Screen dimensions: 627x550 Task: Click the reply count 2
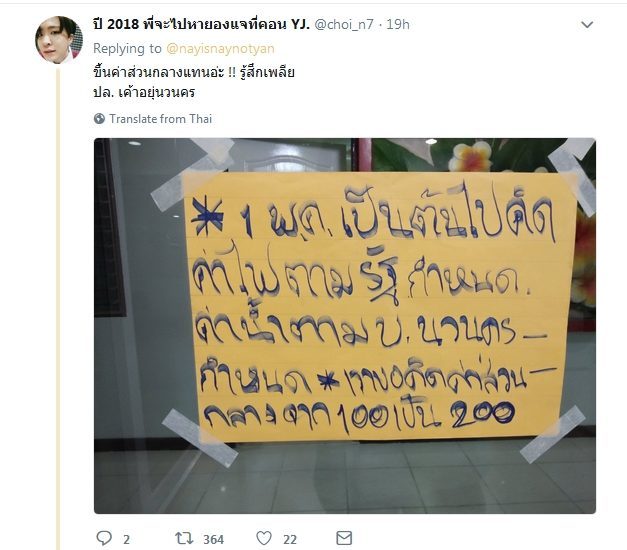(x=126, y=540)
